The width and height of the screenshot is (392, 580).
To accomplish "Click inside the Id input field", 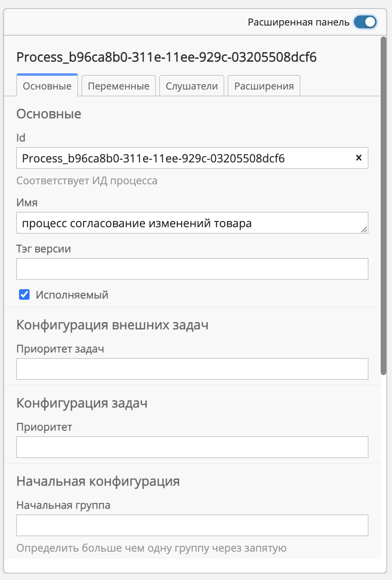I will coord(162,158).
